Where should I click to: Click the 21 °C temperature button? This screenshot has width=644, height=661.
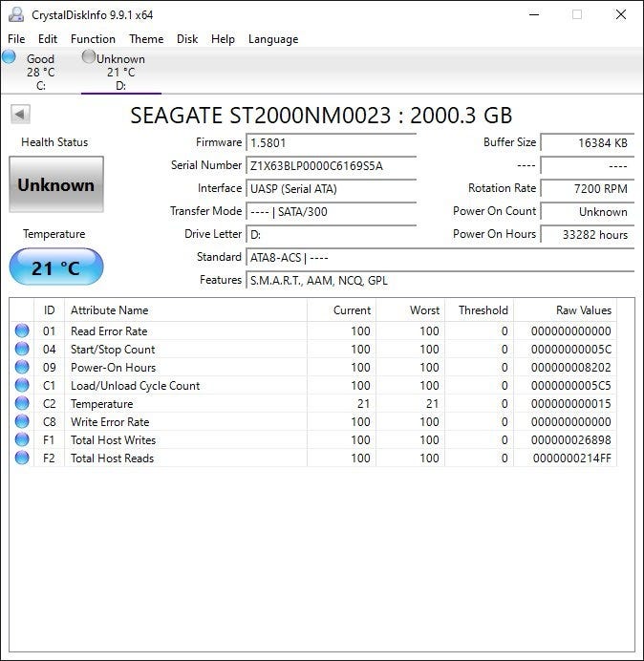point(56,267)
